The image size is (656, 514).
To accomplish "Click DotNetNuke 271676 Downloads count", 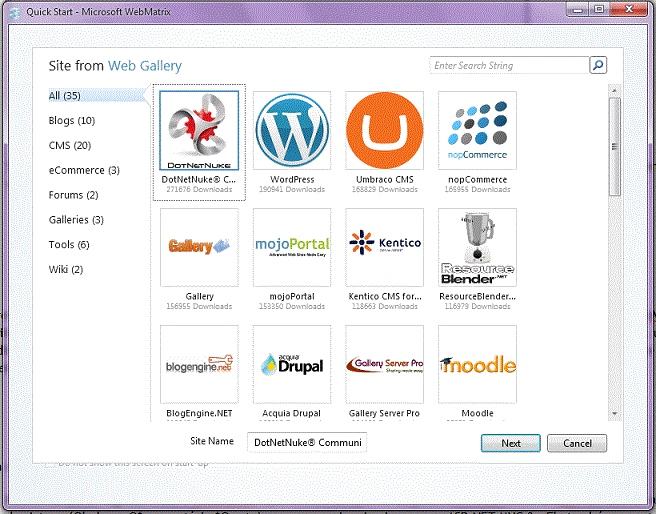I will [x=199, y=189].
